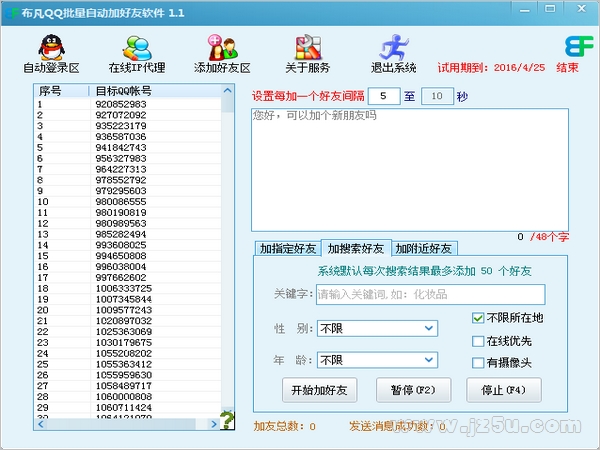Select row 7 with 964227313

click(128, 169)
